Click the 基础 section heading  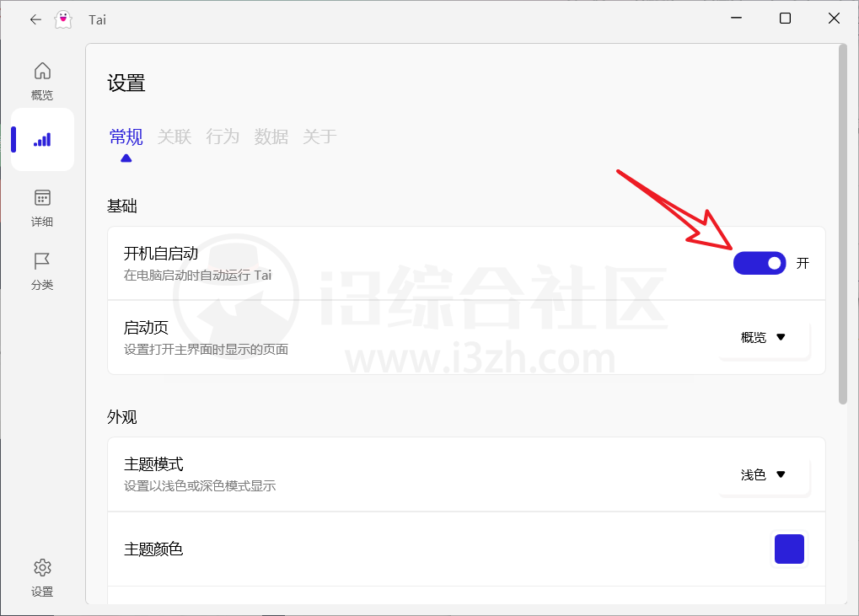click(x=121, y=206)
